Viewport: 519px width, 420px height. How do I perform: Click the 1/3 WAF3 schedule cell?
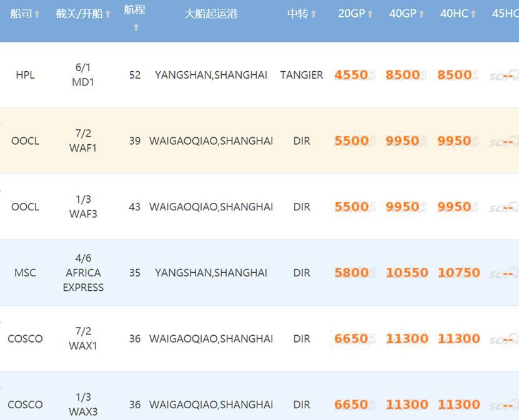click(83, 207)
